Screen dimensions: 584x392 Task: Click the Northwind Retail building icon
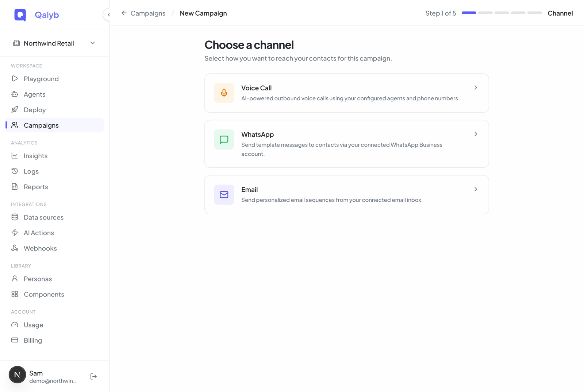coord(16,43)
